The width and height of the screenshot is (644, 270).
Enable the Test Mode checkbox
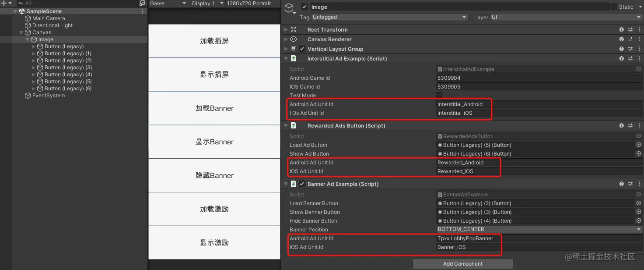(438, 95)
